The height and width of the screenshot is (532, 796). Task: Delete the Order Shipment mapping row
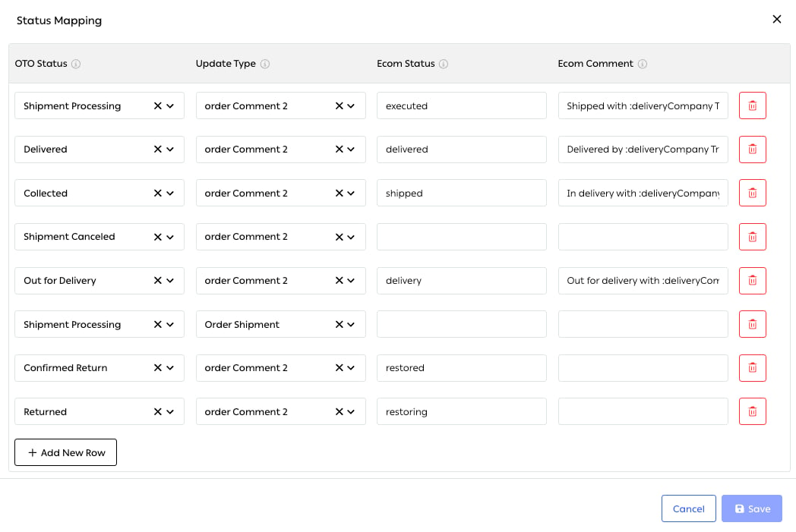pyautogui.click(x=753, y=324)
